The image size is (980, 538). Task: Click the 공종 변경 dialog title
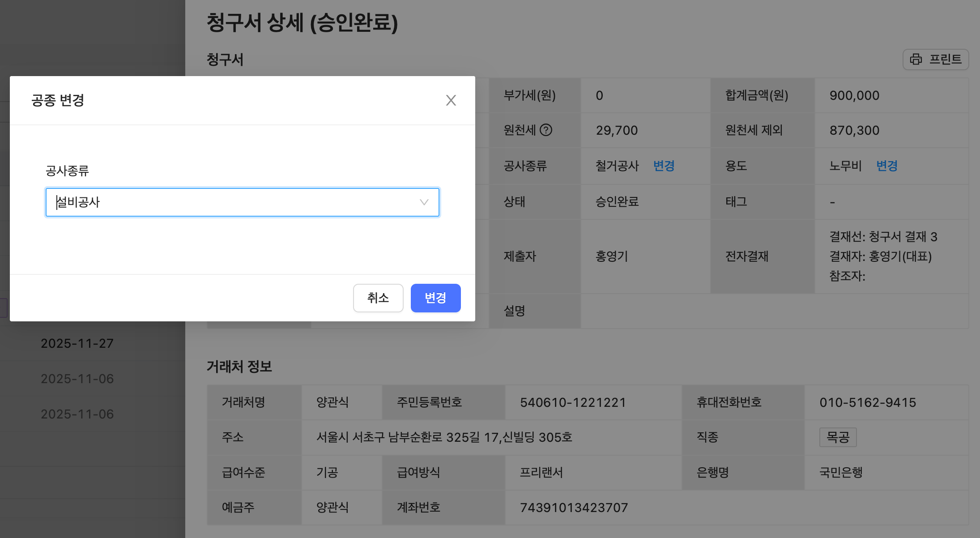(x=58, y=100)
